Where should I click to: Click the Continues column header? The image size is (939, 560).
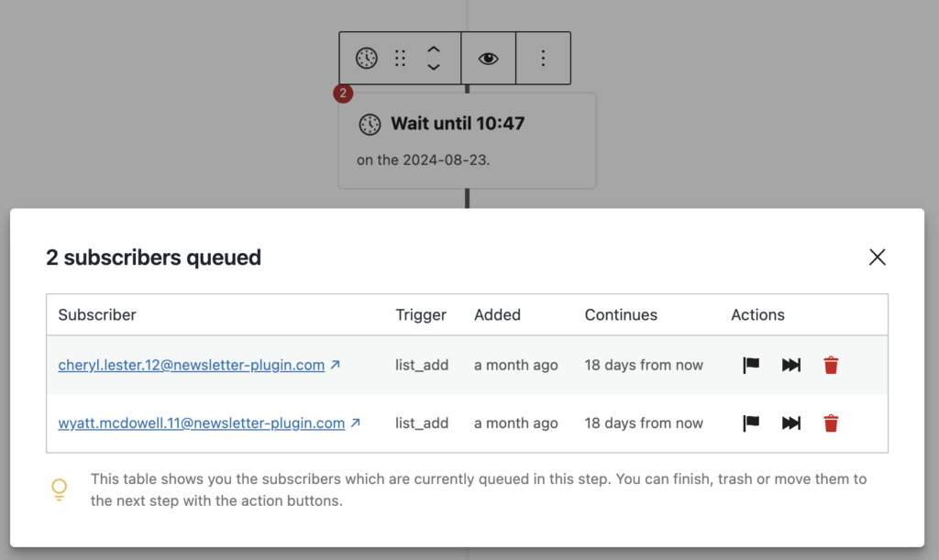tap(621, 314)
